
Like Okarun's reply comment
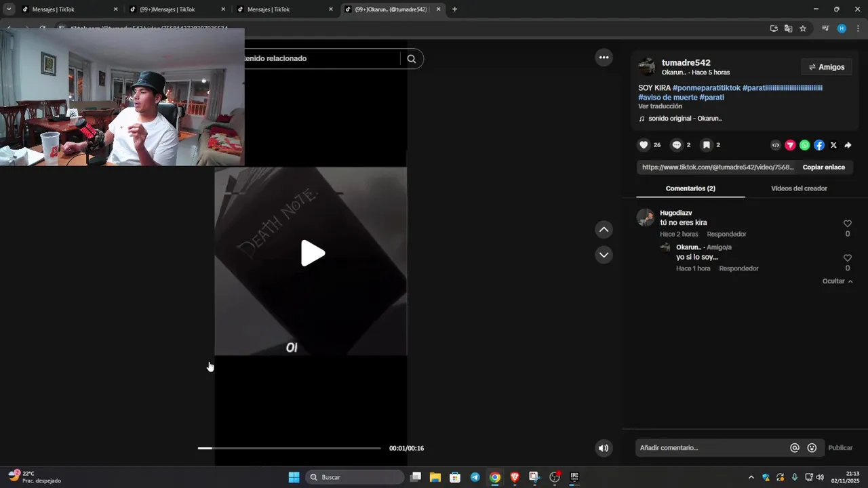point(847,258)
